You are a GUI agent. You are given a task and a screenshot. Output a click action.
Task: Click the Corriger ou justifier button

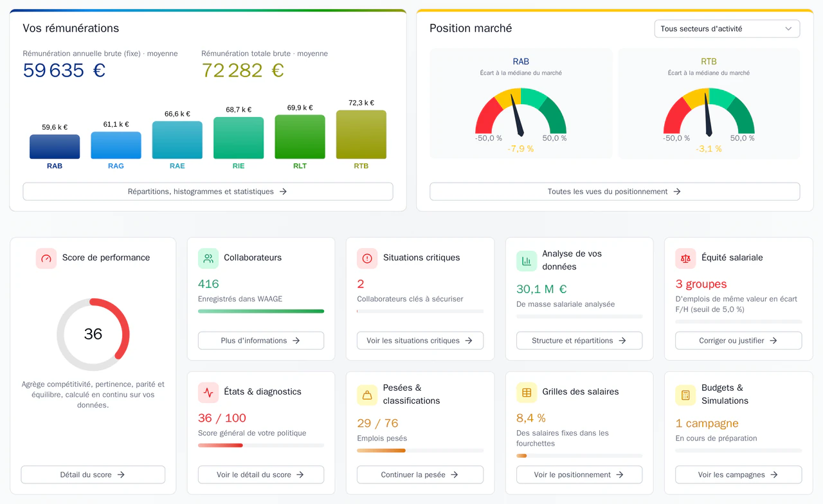click(739, 341)
